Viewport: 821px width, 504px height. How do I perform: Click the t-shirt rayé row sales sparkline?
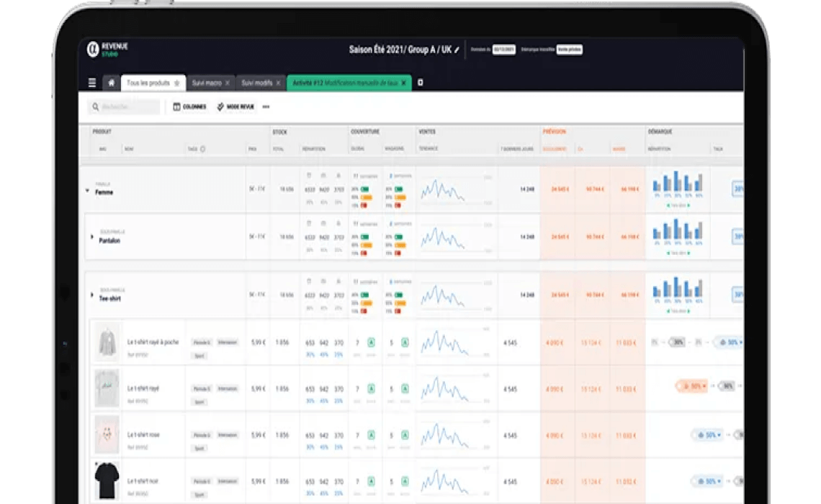click(x=444, y=389)
